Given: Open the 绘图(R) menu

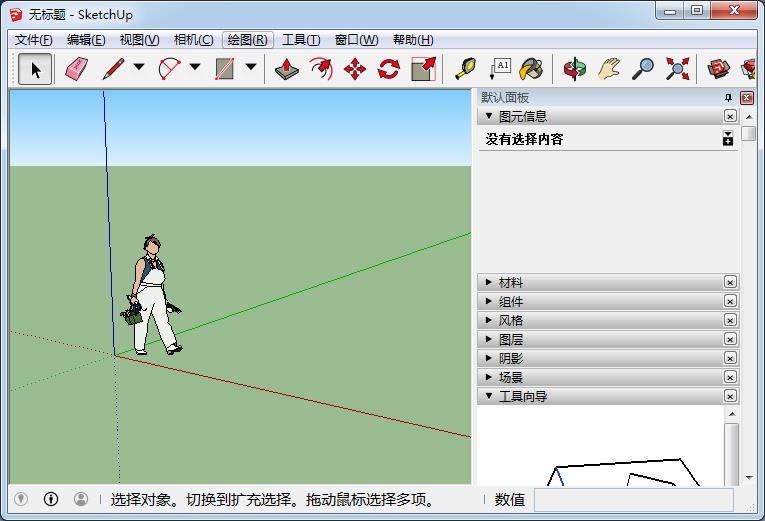Looking at the screenshot, I should (x=247, y=40).
